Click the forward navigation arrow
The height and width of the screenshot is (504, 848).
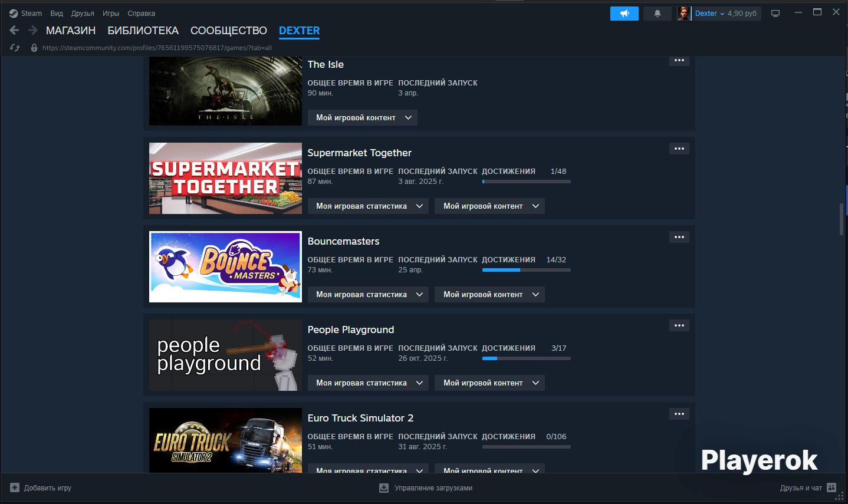coord(33,30)
